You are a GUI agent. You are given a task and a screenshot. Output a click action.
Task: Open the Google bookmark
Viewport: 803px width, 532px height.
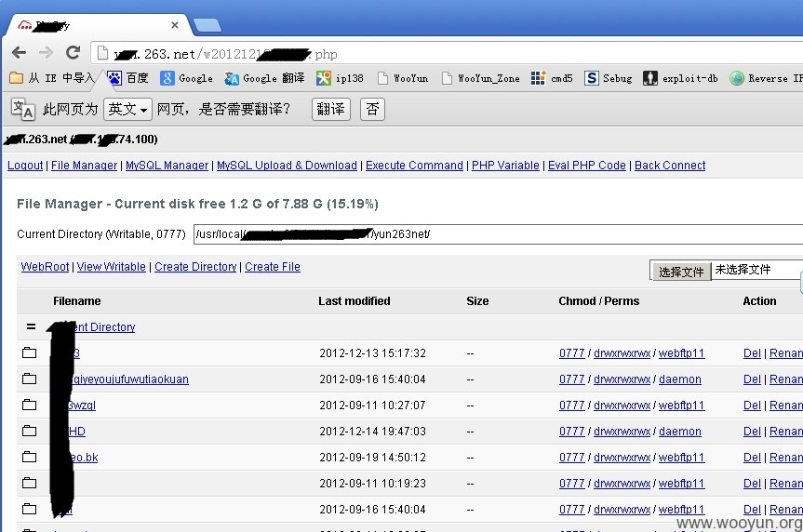[x=186, y=78]
